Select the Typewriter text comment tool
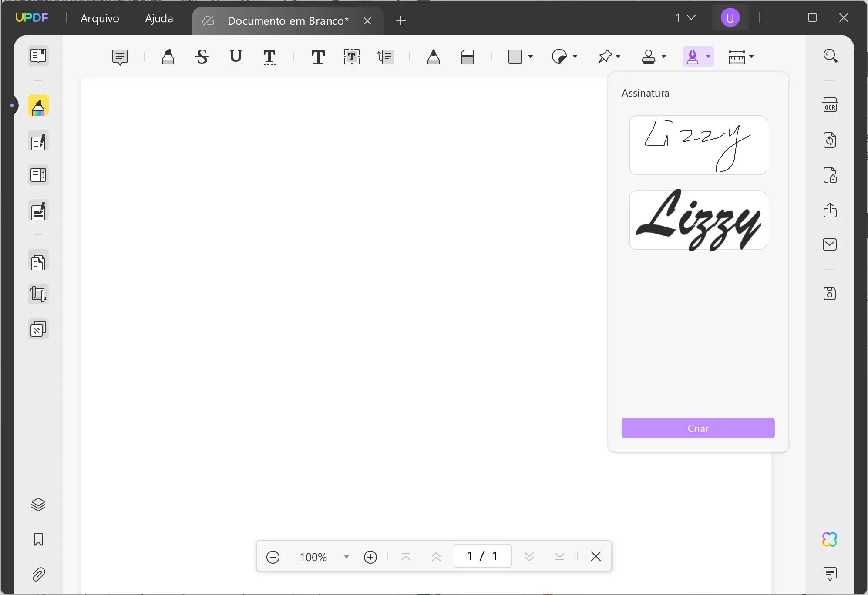868x595 pixels. pos(318,57)
